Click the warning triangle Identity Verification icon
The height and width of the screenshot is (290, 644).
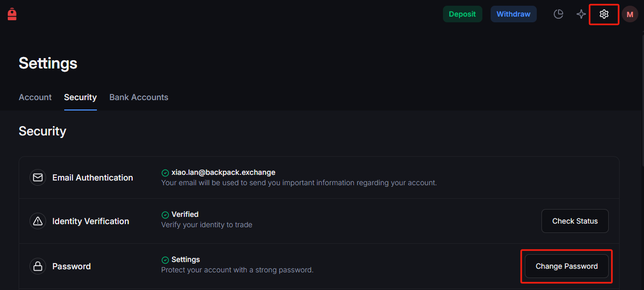38,221
